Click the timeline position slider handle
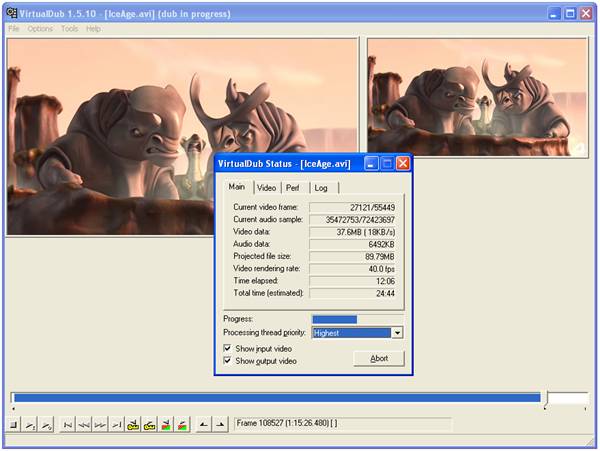The height and width of the screenshot is (451, 600). (x=546, y=399)
